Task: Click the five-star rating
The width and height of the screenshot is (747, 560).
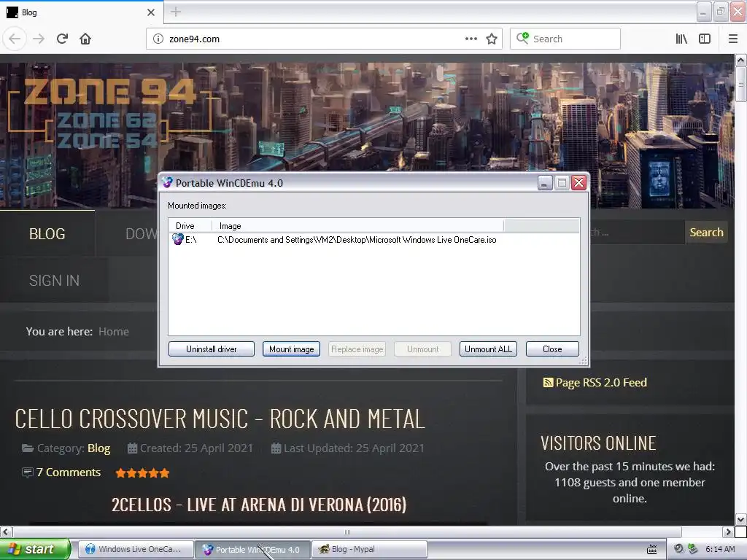Action: [142, 472]
